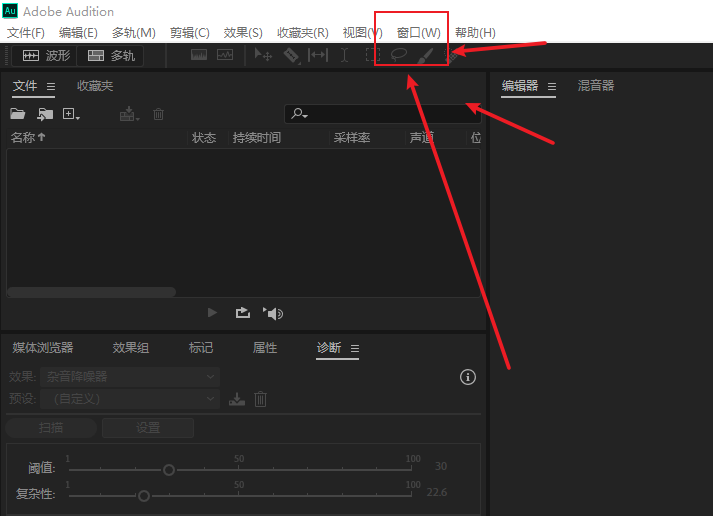Select the 文件 panel tab
The height and width of the screenshot is (516, 713).
click(25, 86)
